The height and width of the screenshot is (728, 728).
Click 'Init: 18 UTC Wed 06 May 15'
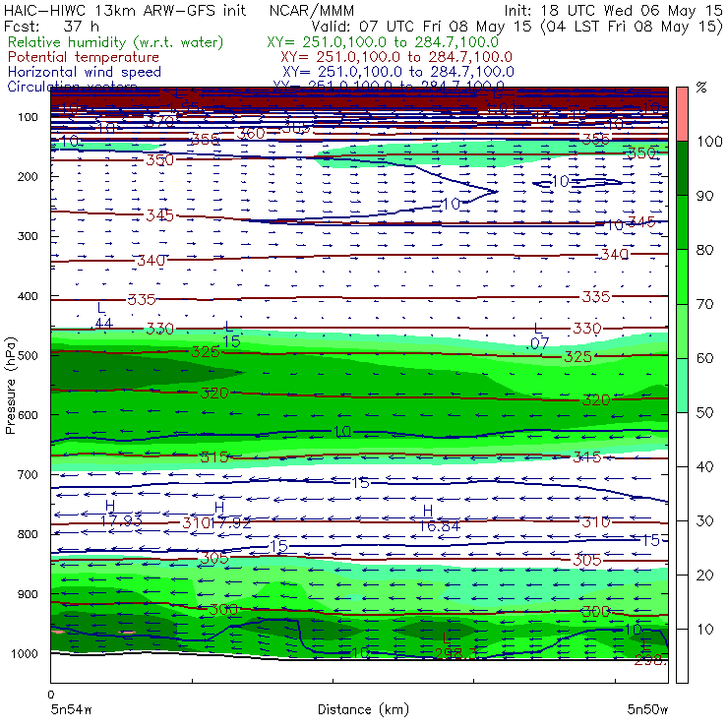coord(613,10)
